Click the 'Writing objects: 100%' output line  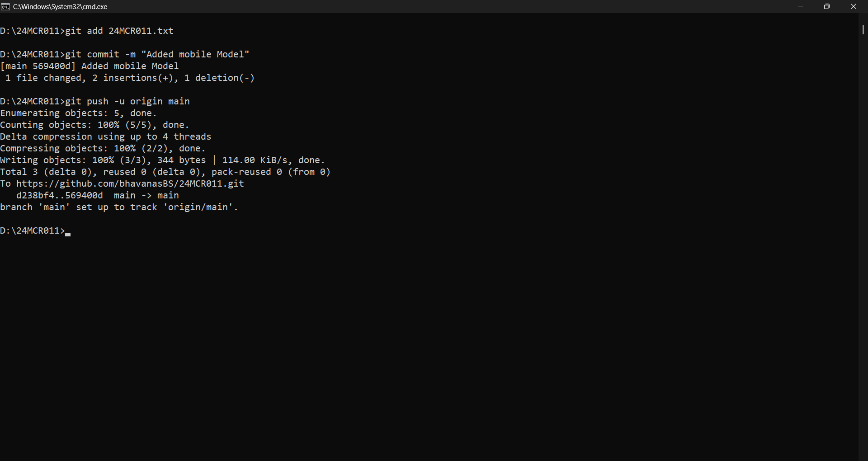163,160
